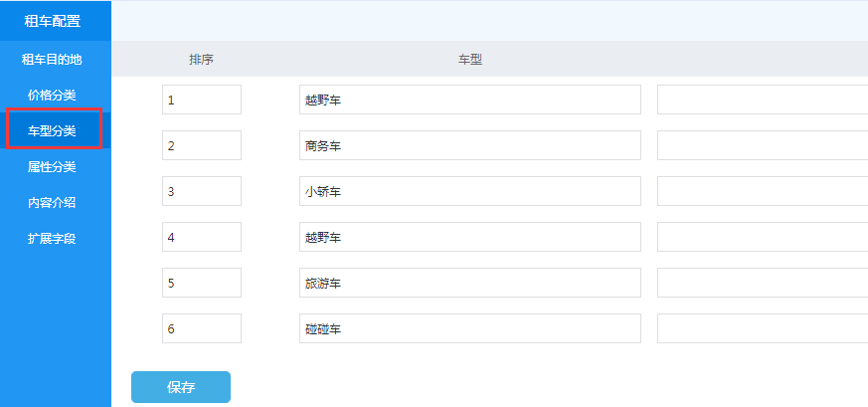Switch to the 属性分类 section
Image resolution: width=868 pixels, height=407 pixels.
coord(52,166)
